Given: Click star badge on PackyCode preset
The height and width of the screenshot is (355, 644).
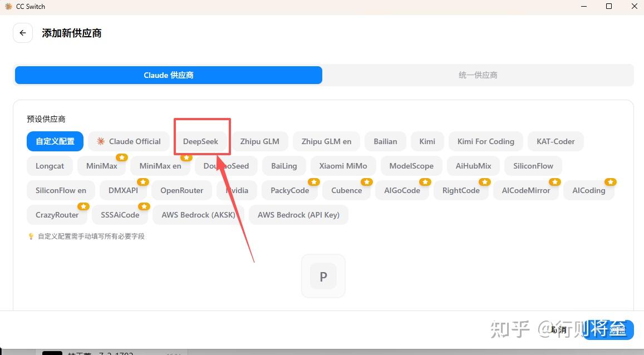Looking at the screenshot, I should [314, 182].
